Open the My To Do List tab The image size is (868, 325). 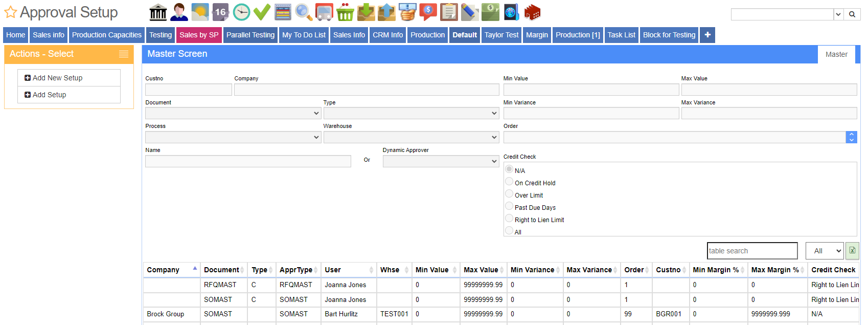(x=304, y=35)
